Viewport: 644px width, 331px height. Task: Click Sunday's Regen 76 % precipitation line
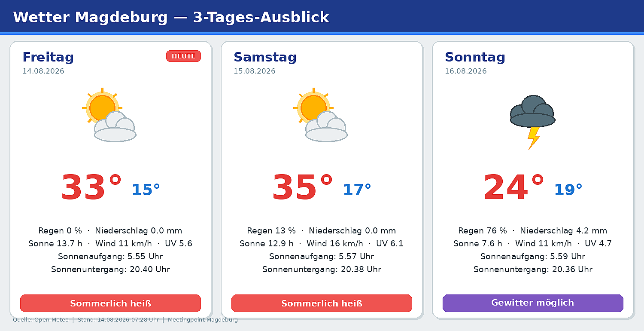coord(533,231)
